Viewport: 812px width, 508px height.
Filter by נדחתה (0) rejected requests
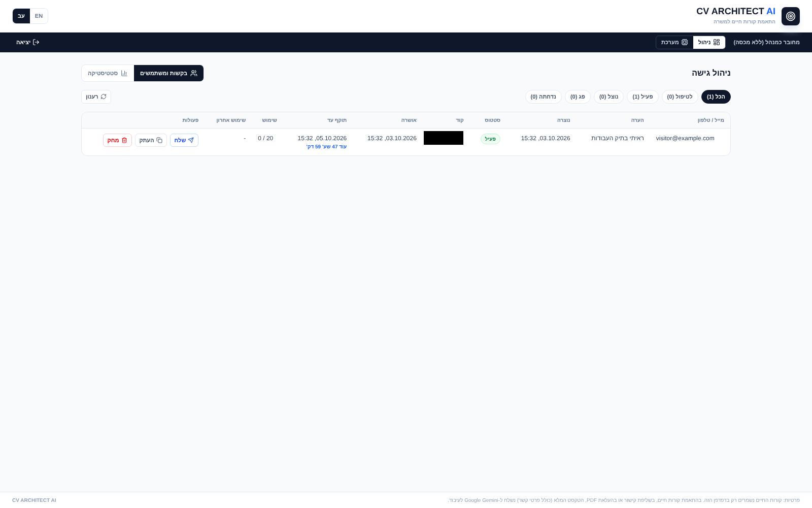(x=543, y=97)
